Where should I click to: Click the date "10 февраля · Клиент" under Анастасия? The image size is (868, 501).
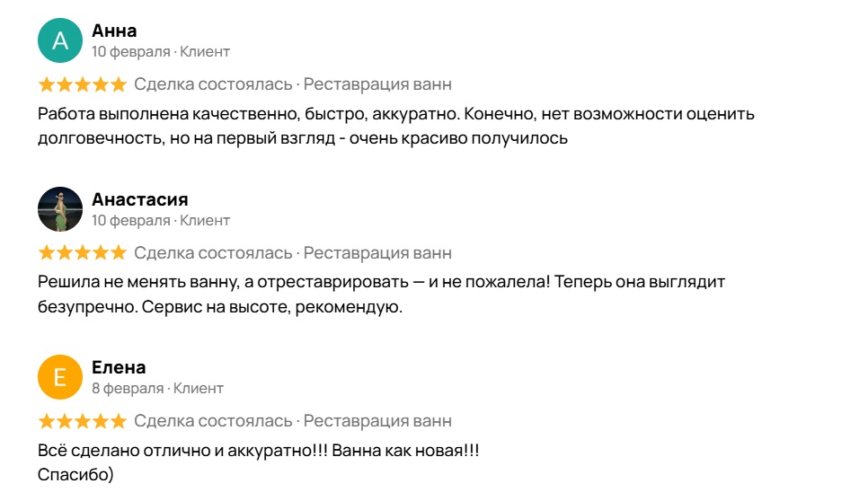click(x=161, y=220)
